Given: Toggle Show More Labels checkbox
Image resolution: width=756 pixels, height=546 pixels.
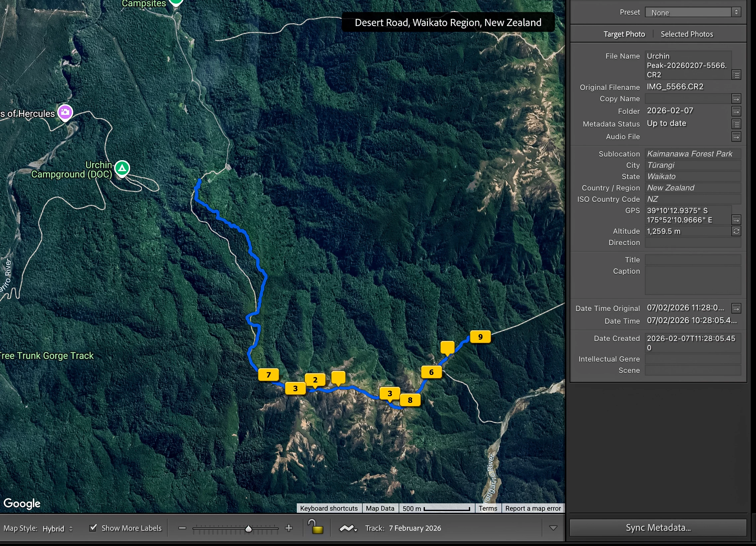Looking at the screenshot, I should click(x=93, y=528).
